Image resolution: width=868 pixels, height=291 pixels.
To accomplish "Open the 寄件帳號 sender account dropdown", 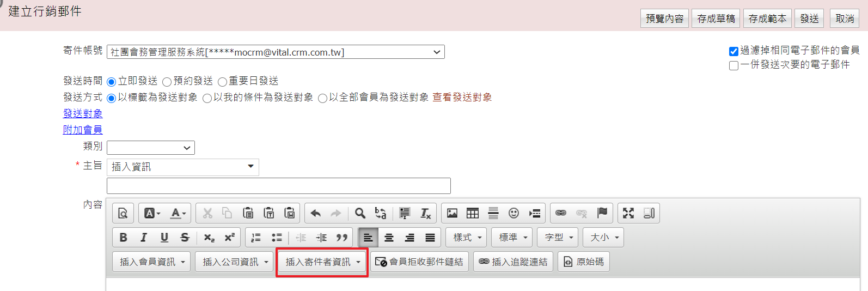I will coord(276,52).
